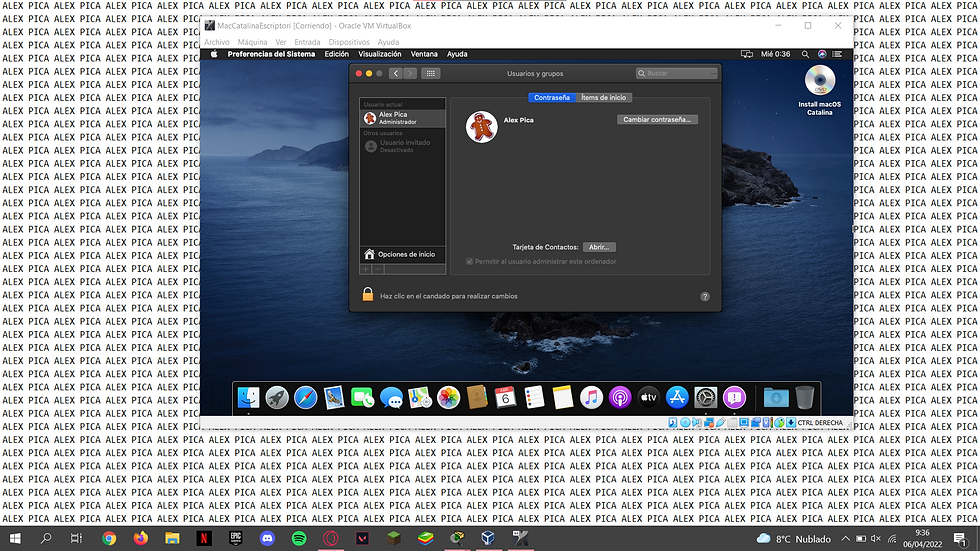Open Music app in the dock
The width and height of the screenshot is (980, 551).
coord(591,397)
